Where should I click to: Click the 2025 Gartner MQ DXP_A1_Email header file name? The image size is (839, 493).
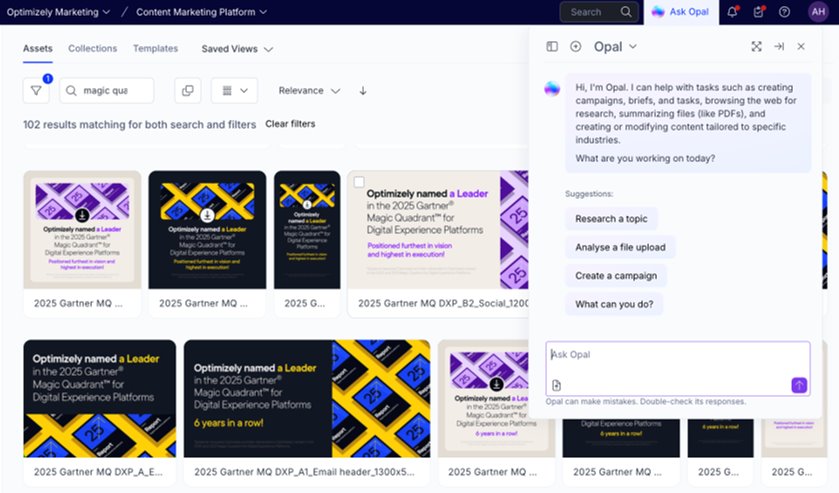click(304, 472)
